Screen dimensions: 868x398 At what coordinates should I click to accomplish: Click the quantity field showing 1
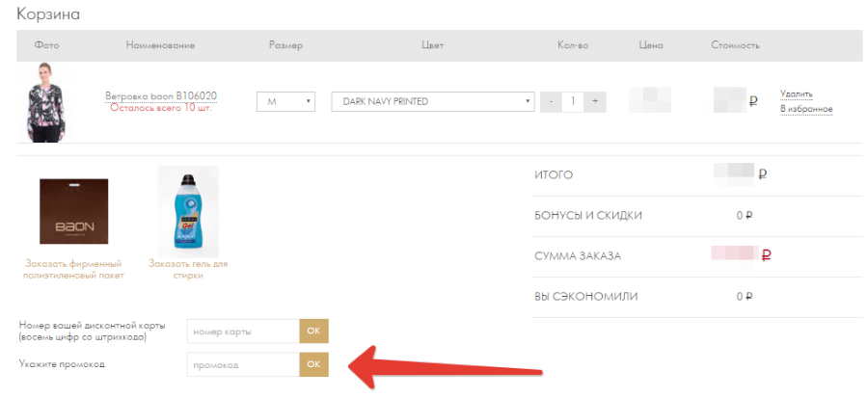click(573, 101)
